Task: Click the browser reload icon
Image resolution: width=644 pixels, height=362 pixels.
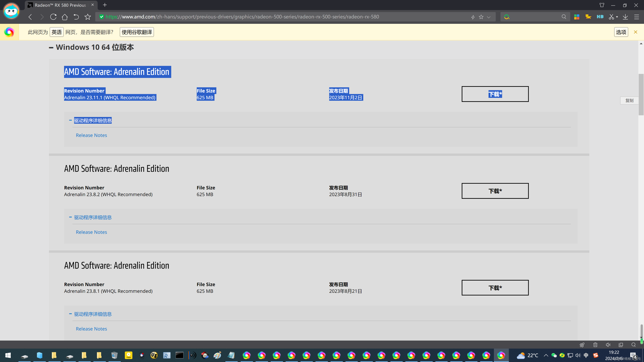Action: coord(53,17)
